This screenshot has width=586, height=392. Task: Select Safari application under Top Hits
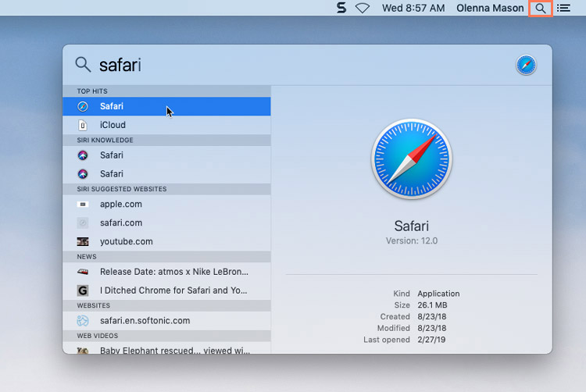pyautogui.click(x=112, y=106)
